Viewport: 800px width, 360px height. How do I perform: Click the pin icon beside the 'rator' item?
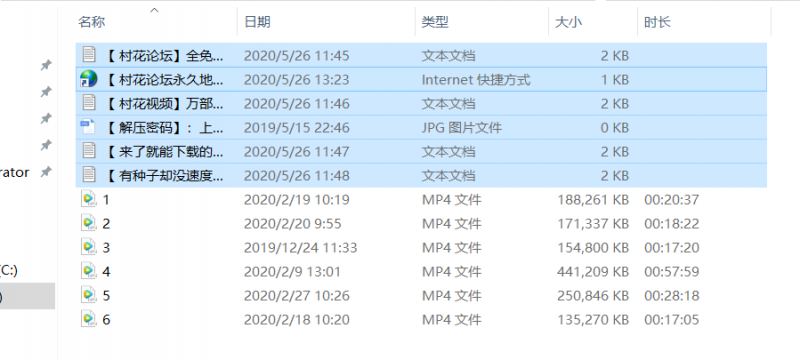pos(46,172)
